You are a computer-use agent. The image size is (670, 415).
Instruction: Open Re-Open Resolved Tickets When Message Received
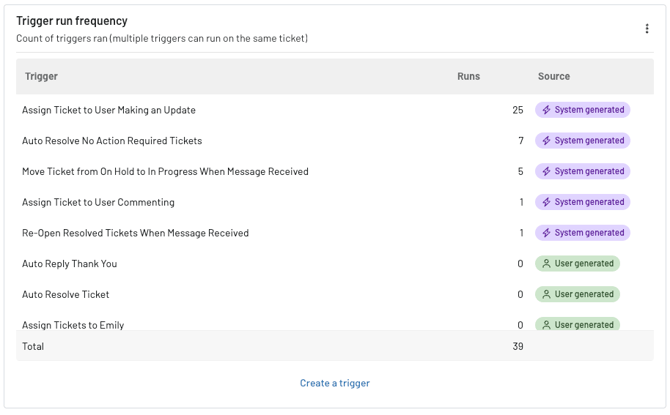click(x=135, y=233)
